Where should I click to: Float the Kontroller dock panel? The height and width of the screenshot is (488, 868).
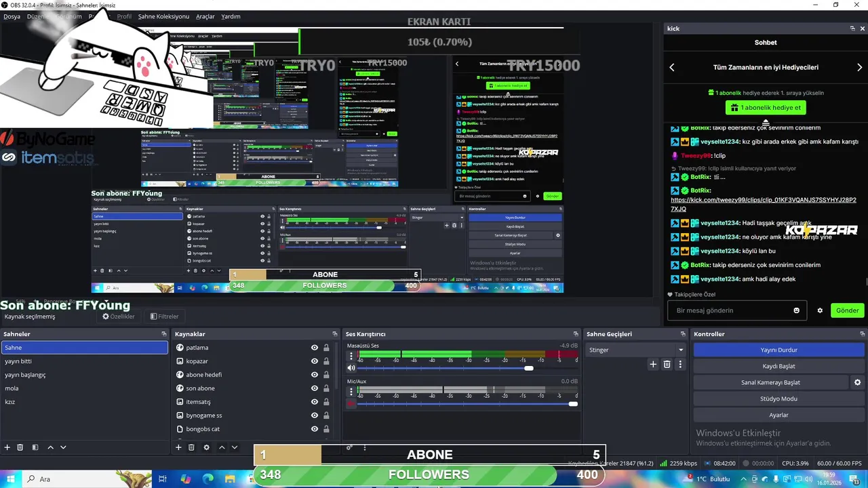pos(862,334)
